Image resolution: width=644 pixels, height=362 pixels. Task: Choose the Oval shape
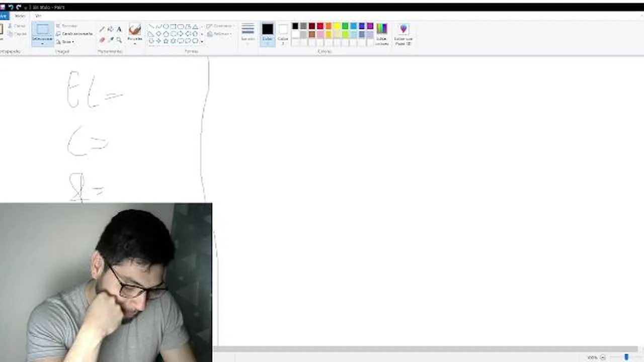pos(166,27)
